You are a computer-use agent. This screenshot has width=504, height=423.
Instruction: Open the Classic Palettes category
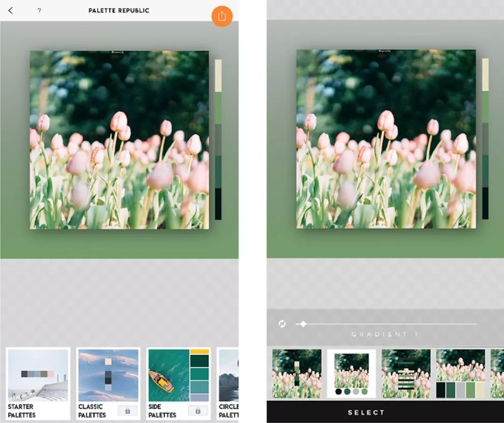tap(108, 383)
